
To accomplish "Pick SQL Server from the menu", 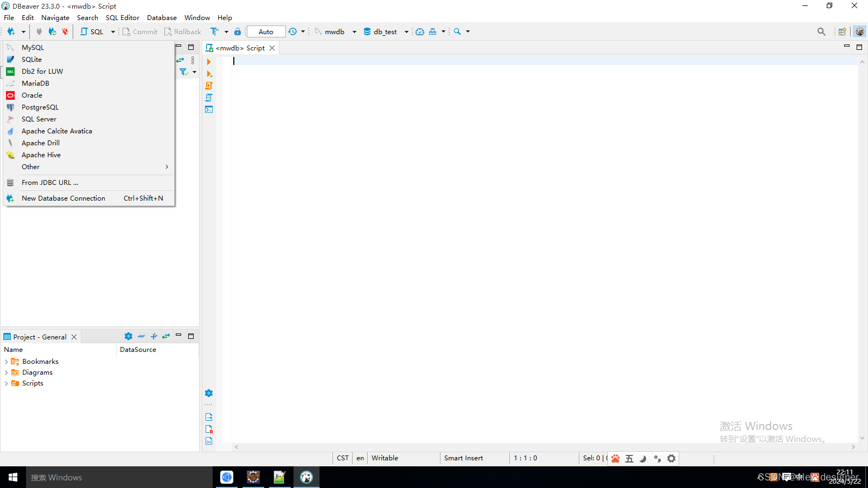I will pos(89,119).
